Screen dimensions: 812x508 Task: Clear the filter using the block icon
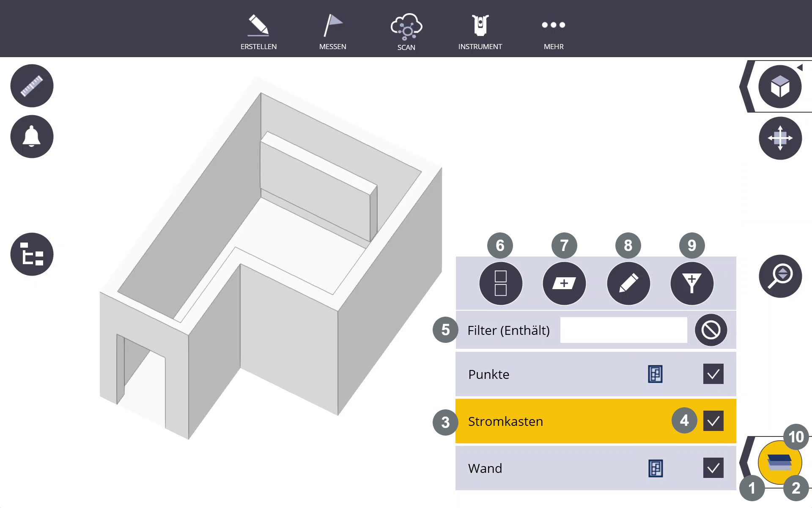710,330
